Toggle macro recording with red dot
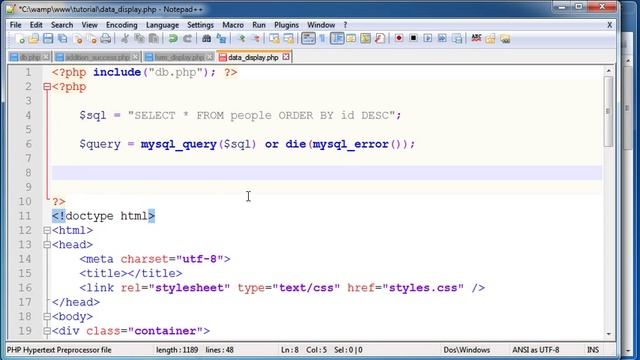Viewport: 640px width, 360px height. (399, 39)
